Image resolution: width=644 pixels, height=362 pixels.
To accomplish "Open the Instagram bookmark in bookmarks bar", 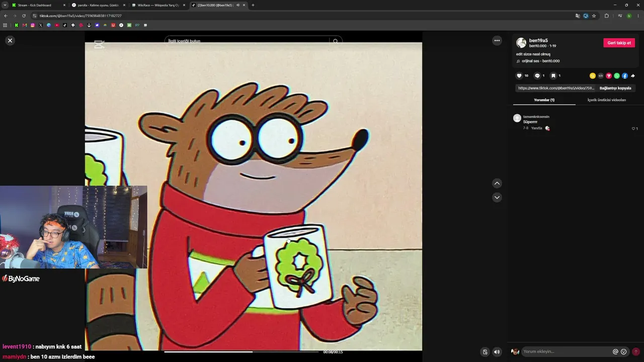I will click(33, 25).
